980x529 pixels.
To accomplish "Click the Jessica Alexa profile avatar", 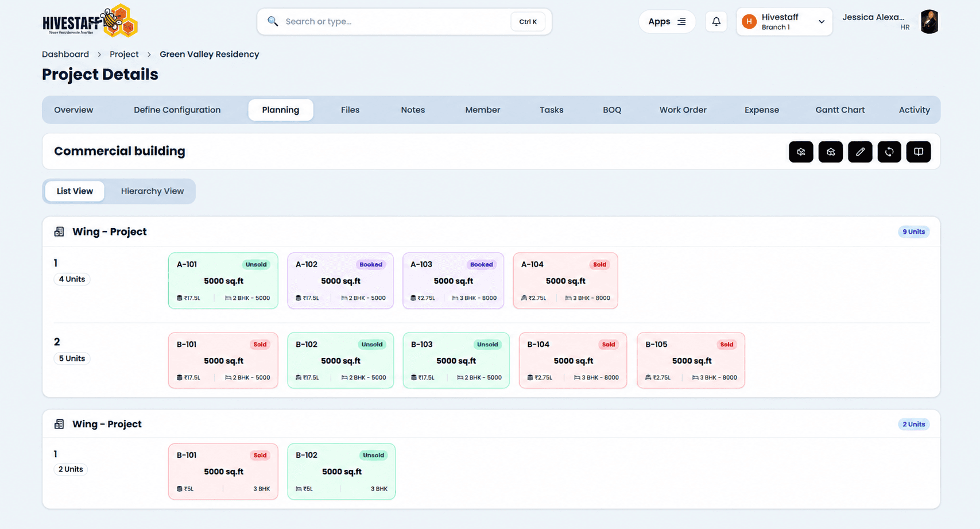I will [929, 22].
